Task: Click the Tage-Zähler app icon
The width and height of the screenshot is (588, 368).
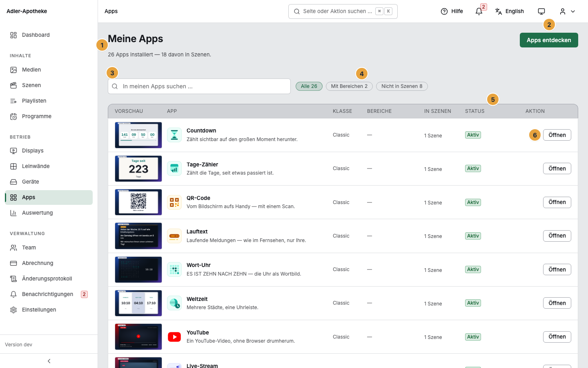Action: click(x=174, y=168)
